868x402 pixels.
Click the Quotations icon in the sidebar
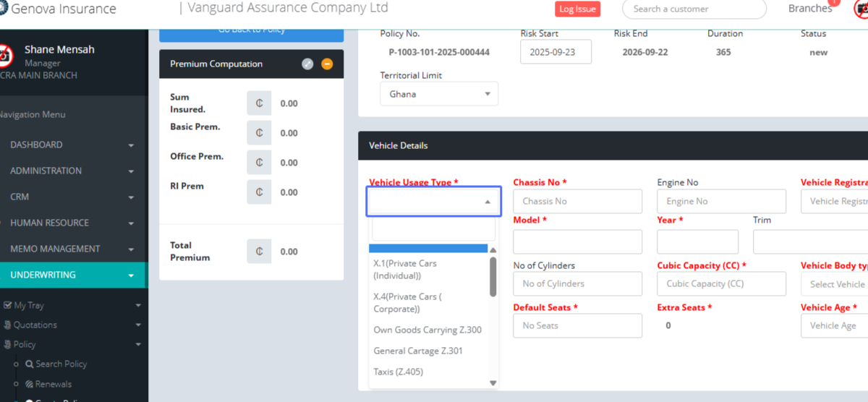7,325
